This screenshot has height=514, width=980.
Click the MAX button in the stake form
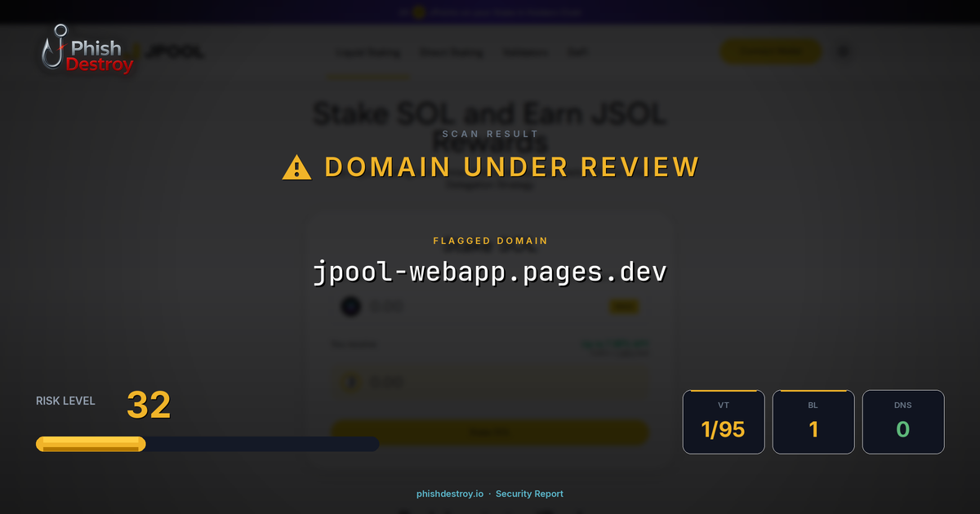623,306
